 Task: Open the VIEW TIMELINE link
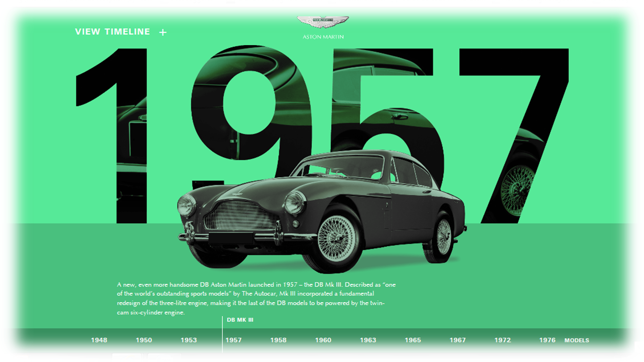112,32
